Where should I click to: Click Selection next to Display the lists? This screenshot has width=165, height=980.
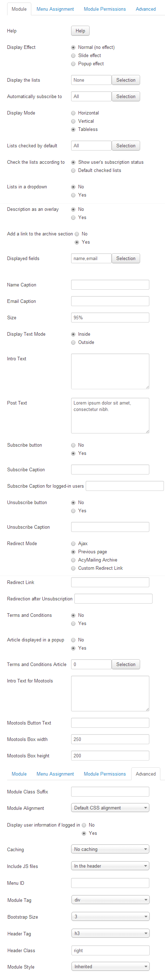(126, 80)
